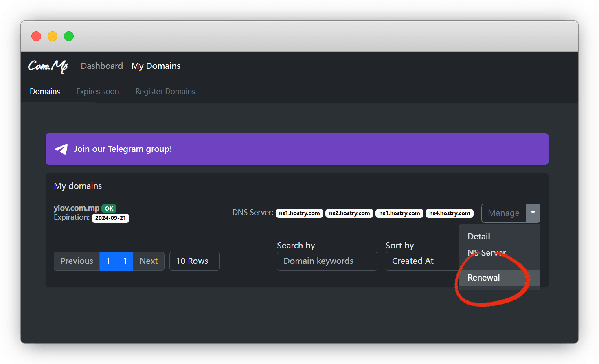This screenshot has height=364, width=599.
Task: Click the yellow minimize window button
Action: tap(53, 36)
